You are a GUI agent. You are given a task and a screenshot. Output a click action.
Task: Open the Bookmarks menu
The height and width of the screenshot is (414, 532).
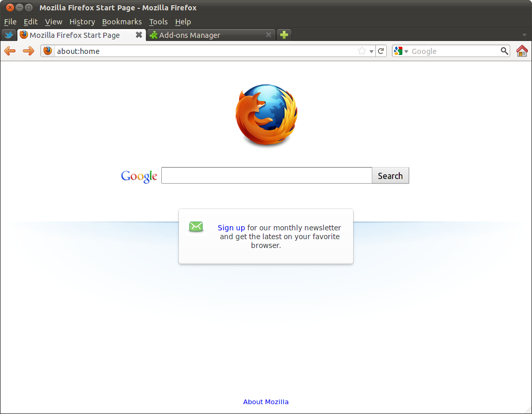[x=122, y=22]
